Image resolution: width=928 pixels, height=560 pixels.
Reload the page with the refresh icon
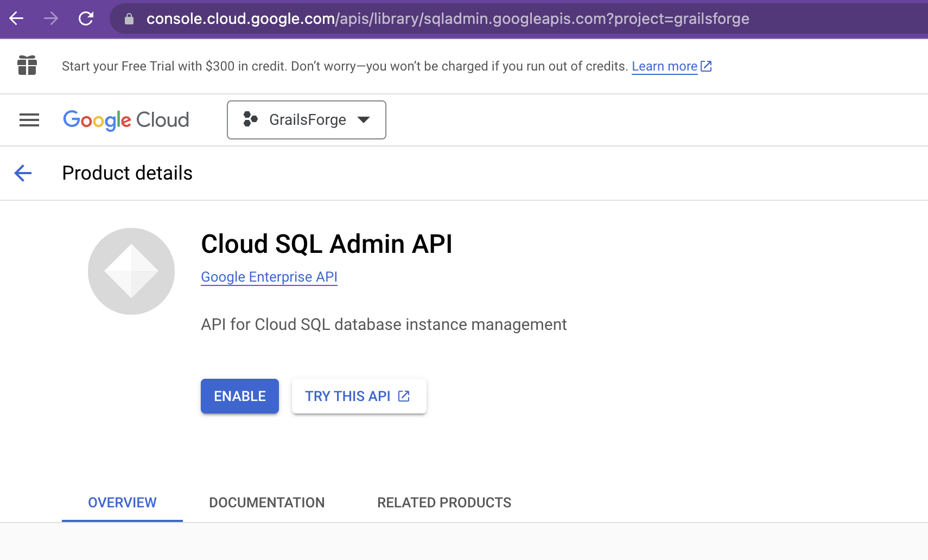(x=86, y=18)
